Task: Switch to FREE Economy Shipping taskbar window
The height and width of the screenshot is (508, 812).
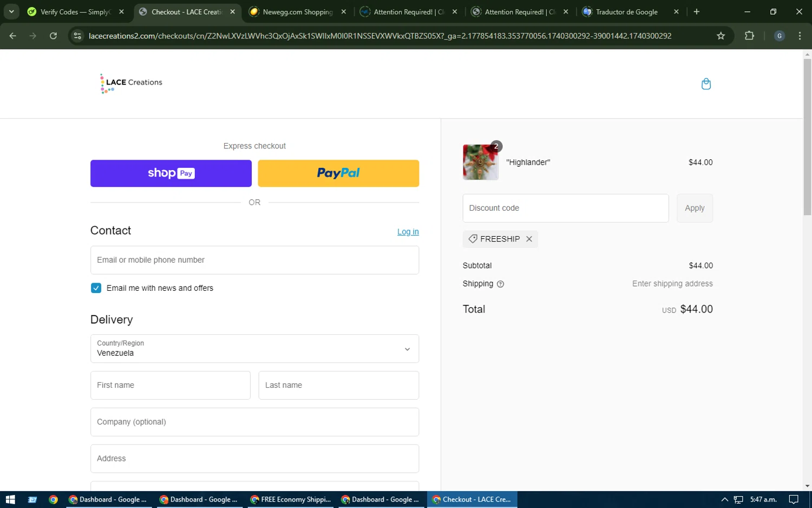Action: (291, 499)
